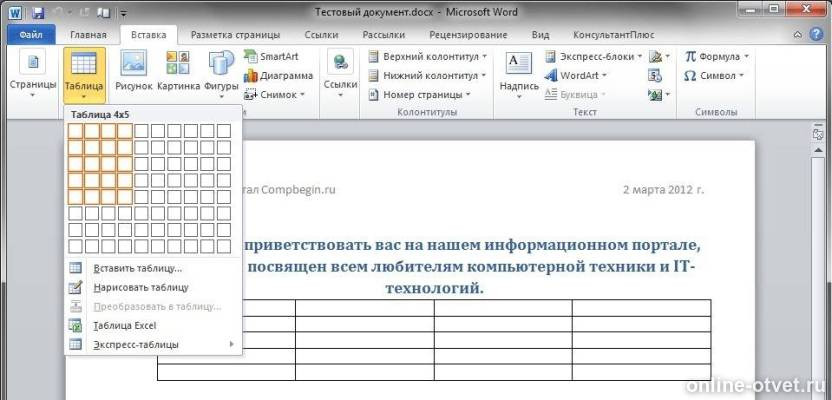Click the Вставить таблицу menu icon
The height and width of the screenshot is (400, 832).
[x=76, y=268]
